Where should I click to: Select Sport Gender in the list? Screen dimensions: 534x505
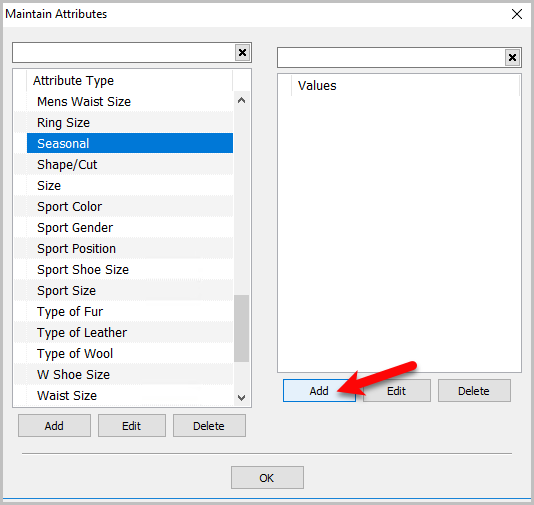coord(130,227)
